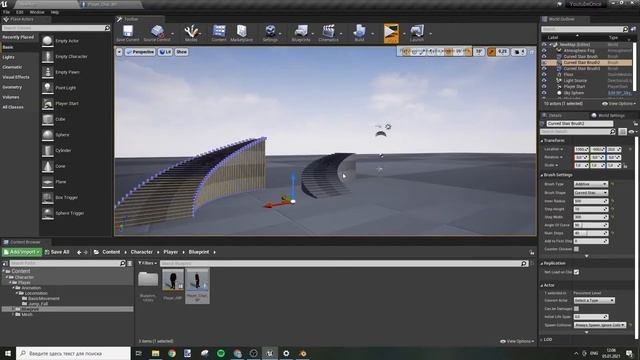Toggle the Counter Clockwise checkbox

tap(576, 249)
